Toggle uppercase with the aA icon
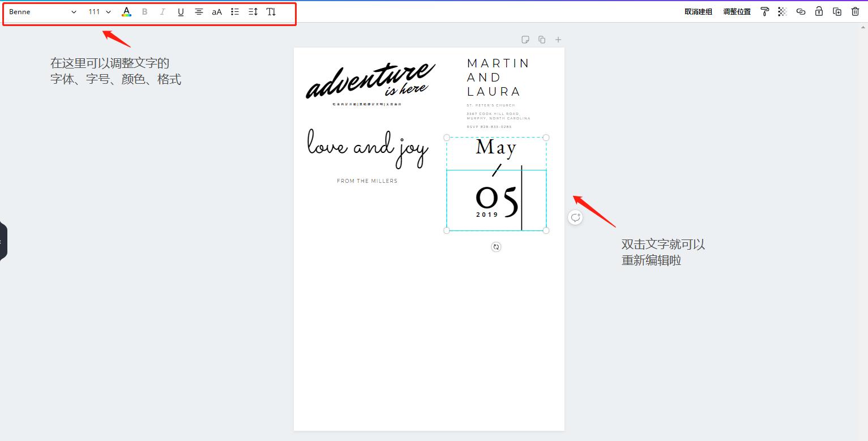 coord(216,11)
